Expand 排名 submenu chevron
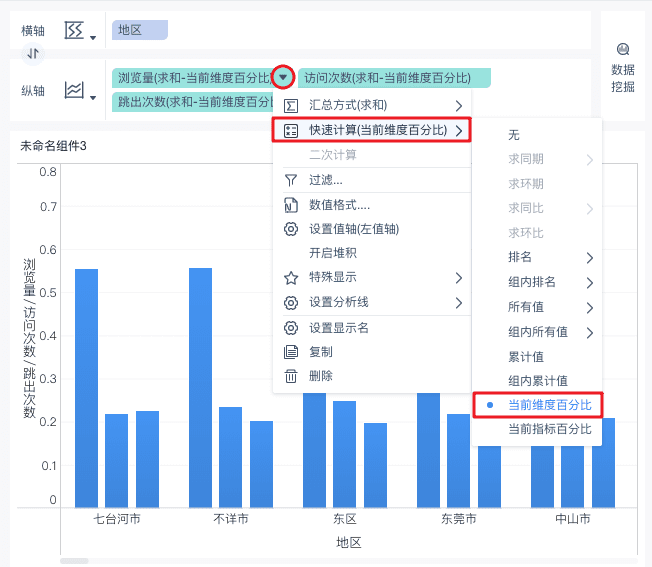This screenshot has height=567, width=652. coord(590,258)
